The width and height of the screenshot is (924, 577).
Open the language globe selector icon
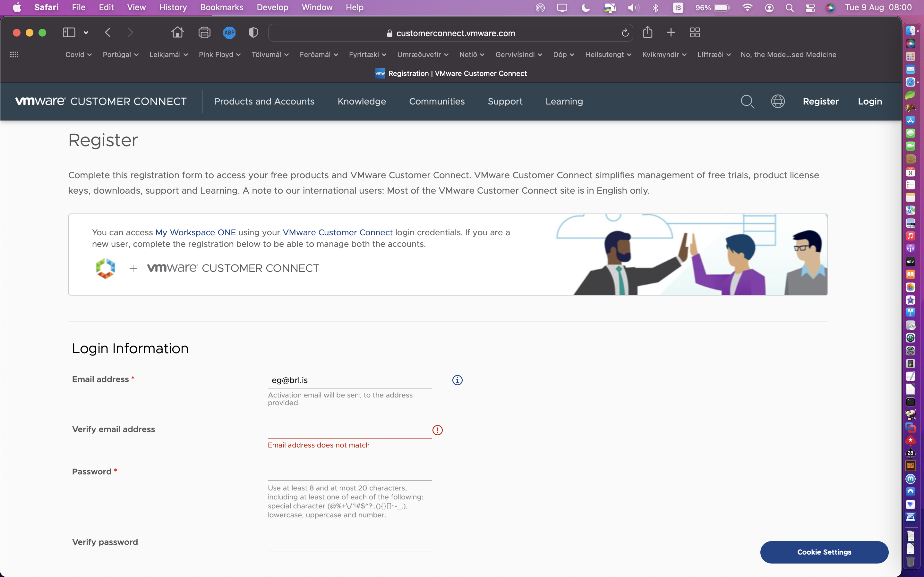778,102
